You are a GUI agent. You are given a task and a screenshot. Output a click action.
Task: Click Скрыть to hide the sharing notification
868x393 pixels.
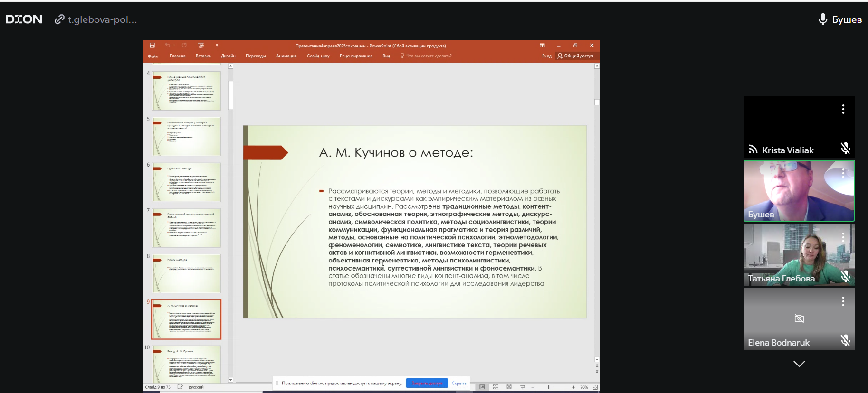459,383
